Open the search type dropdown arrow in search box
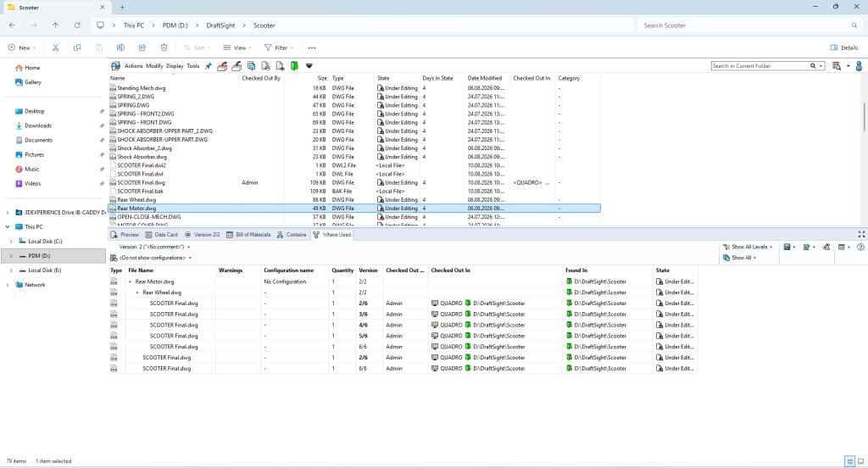Viewport: 868px width, 468px height. coord(821,66)
